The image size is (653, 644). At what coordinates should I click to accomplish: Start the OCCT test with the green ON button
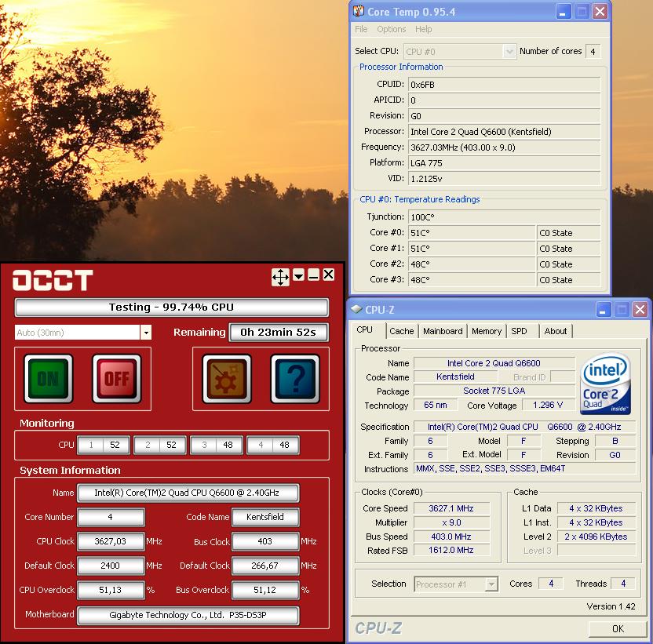(x=49, y=378)
